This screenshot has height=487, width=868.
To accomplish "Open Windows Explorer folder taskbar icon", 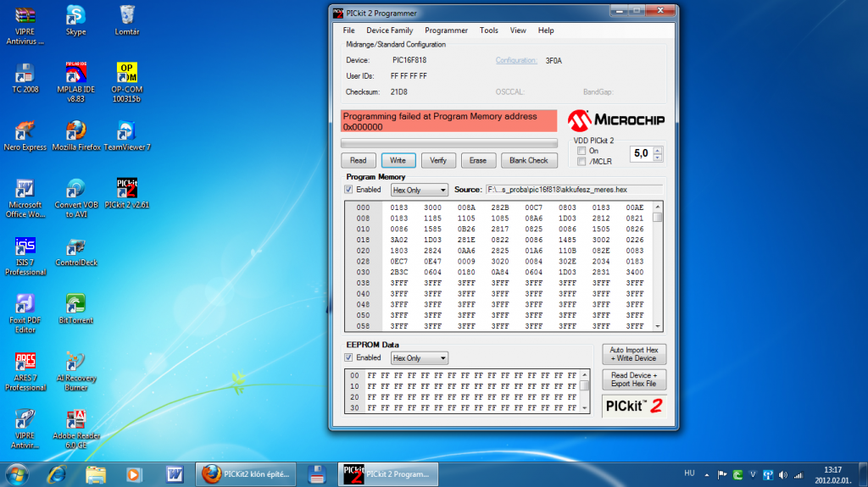I will point(95,475).
